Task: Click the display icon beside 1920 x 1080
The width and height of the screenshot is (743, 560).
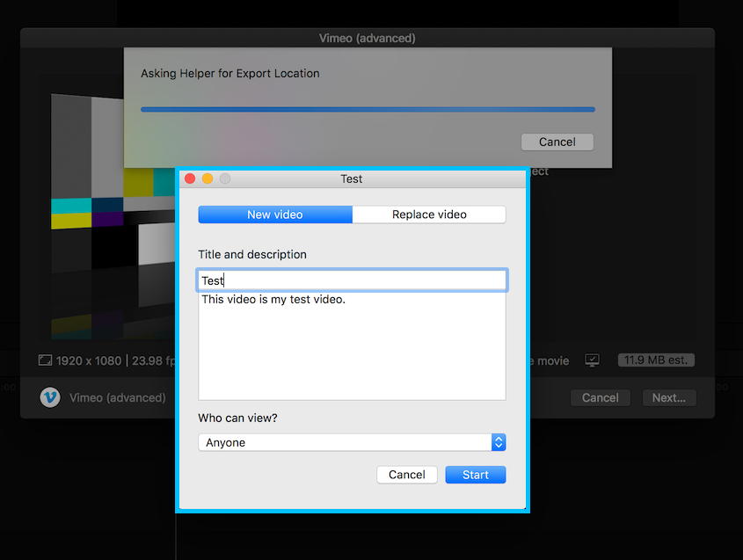Action: 45,360
